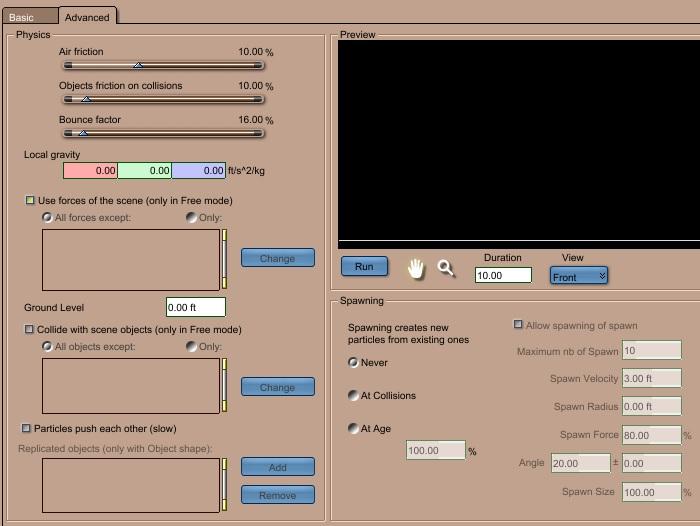Click the empty forces list box
This screenshot has width=700, height=526.
pyautogui.click(x=131, y=260)
